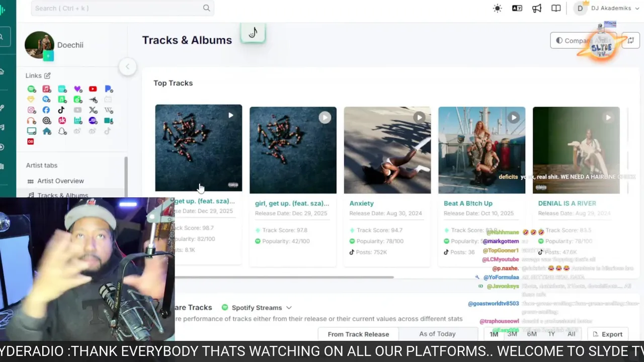The image size is (644, 362).
Task: Open the Apple Music link icon
Action: click(x=46, y=89)
